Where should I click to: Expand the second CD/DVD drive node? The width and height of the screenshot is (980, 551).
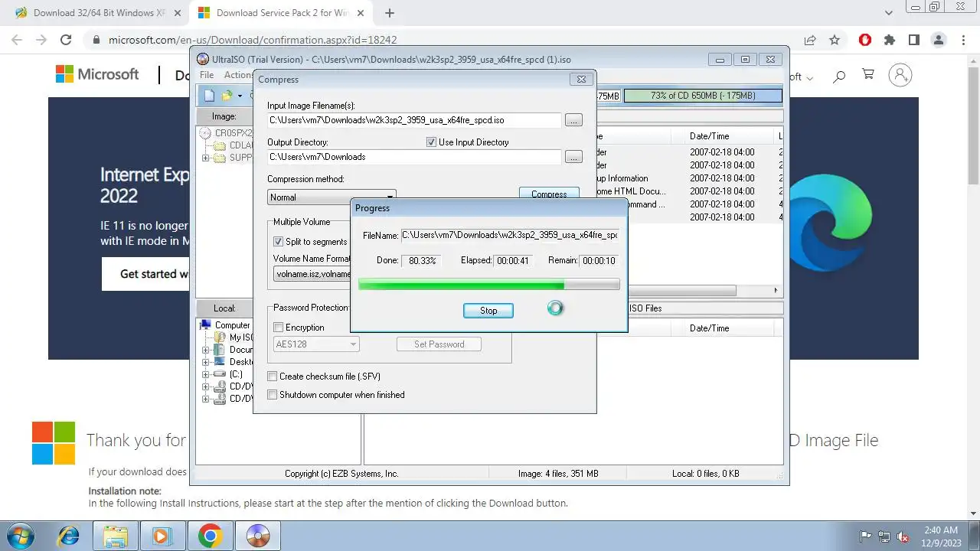205,399
